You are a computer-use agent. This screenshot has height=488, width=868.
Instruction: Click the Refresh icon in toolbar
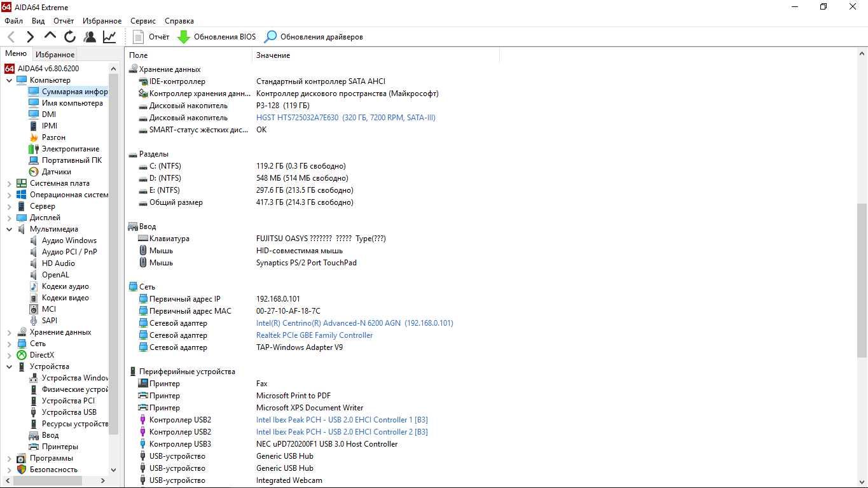point(70,37)
